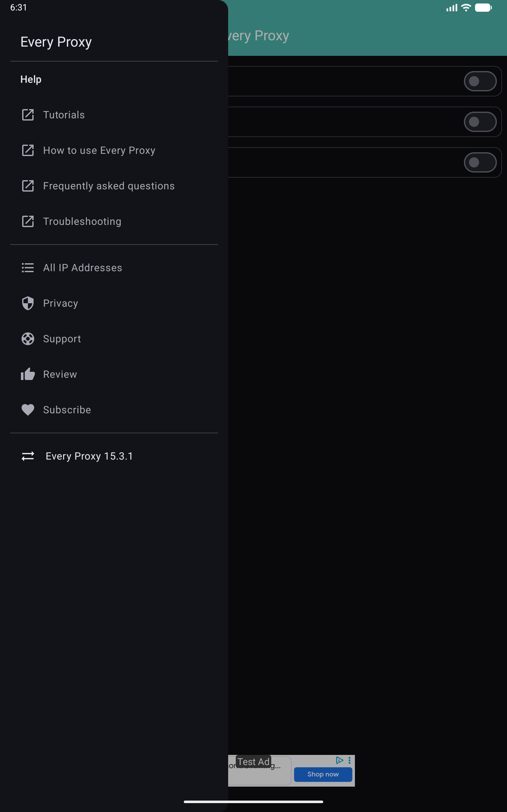Toggle the first proxy switch

[480, 81]
